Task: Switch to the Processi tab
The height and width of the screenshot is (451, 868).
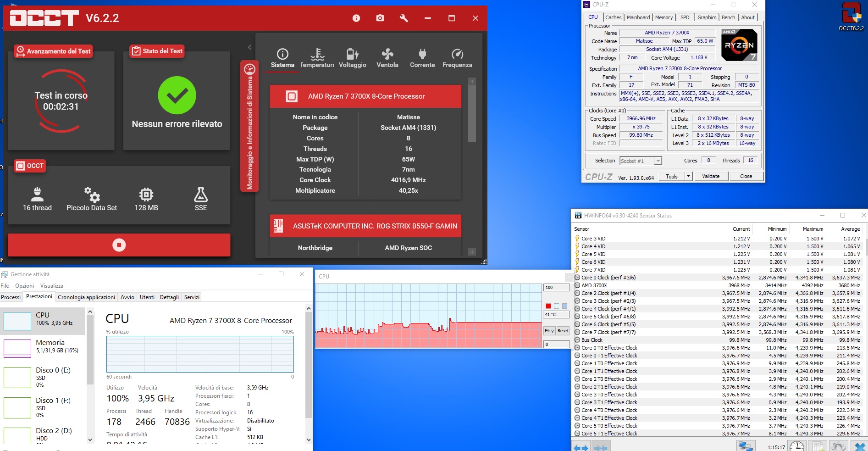Action: point(11,297)
